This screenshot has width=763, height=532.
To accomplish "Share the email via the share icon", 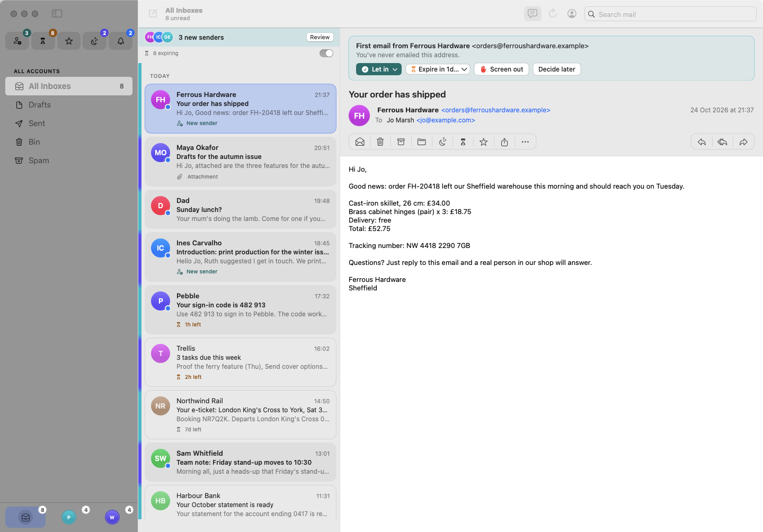I will (504, 141).
